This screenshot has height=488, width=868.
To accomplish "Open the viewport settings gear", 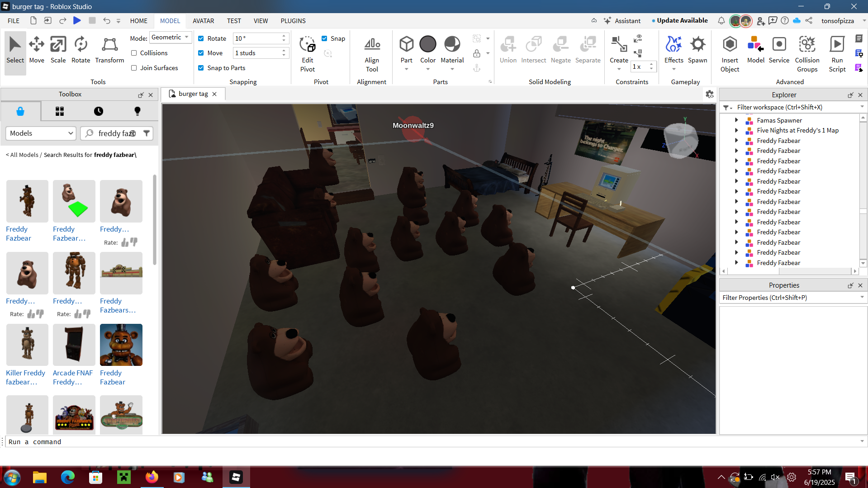I will pyautogui.click(x=709, y=94).
